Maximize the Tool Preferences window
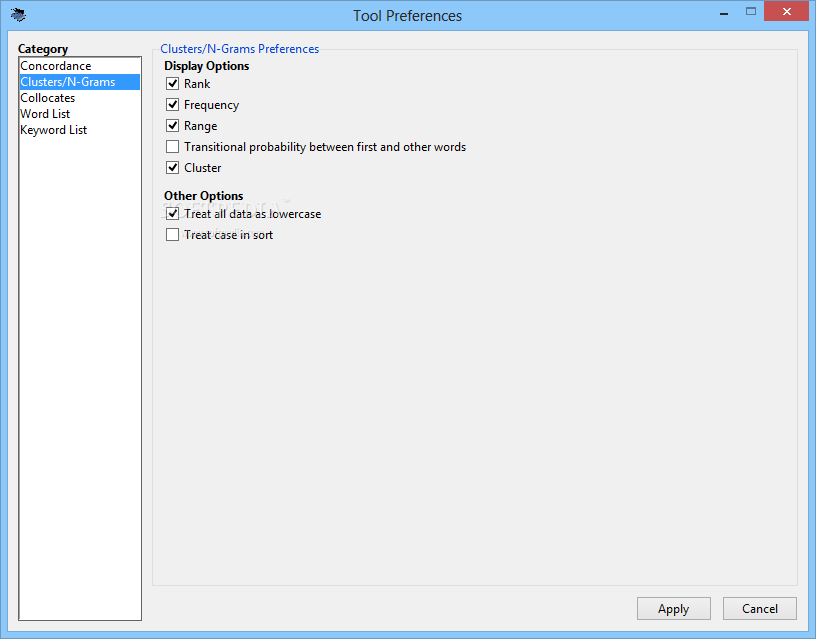The width and height of the screenshot is (816, 639). (751, 12)
